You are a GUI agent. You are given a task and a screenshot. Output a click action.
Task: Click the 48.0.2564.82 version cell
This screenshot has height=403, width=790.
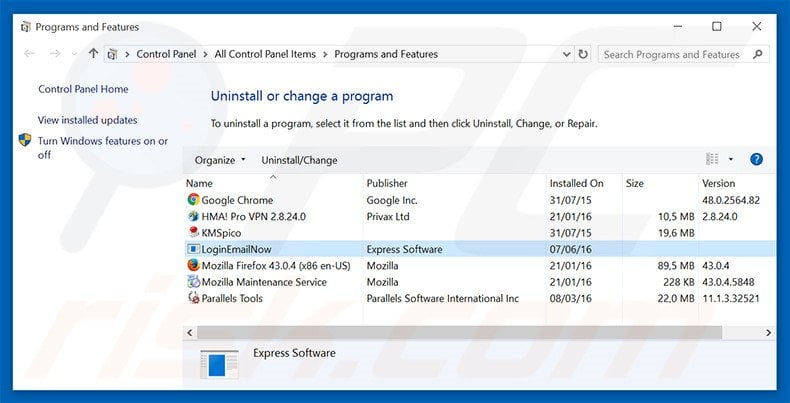(x=731, y=200)
